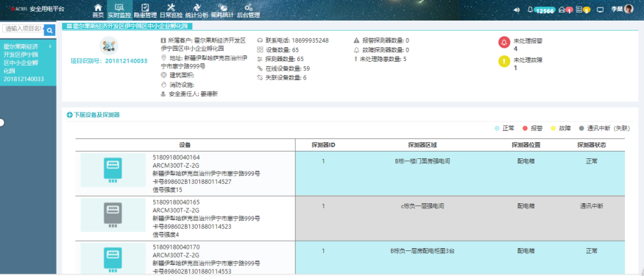This screenshot has height=276, width=644.
Task: Click the 设备 column header
Action: click(185, 145)
